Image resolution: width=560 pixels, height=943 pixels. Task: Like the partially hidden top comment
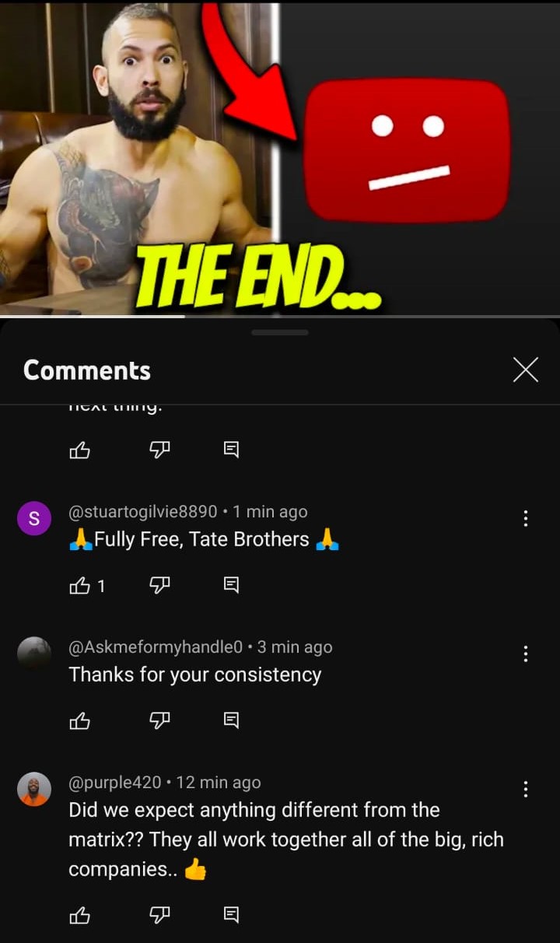79,450
